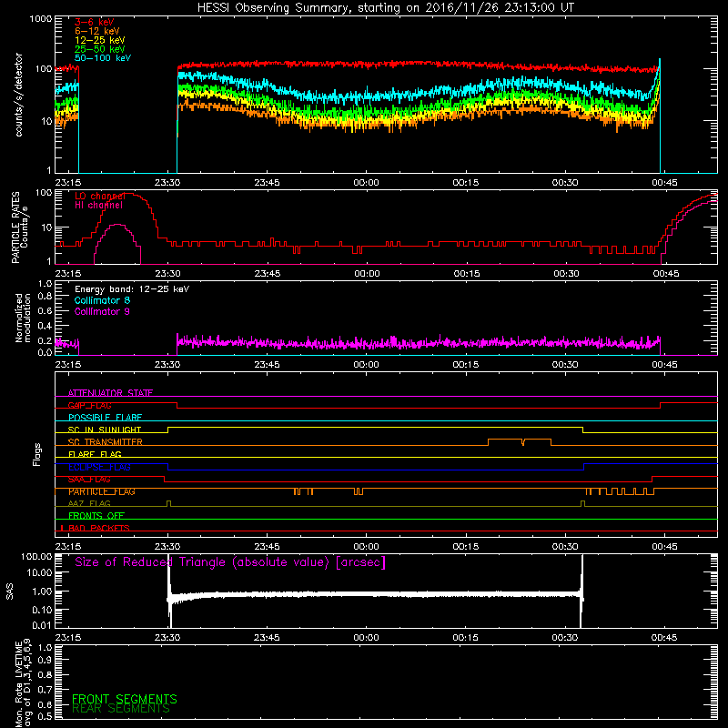Screen dimensions: 728x728
Task: Click the 'PARTICLE RATES' axis label
Action: (15, 227)
